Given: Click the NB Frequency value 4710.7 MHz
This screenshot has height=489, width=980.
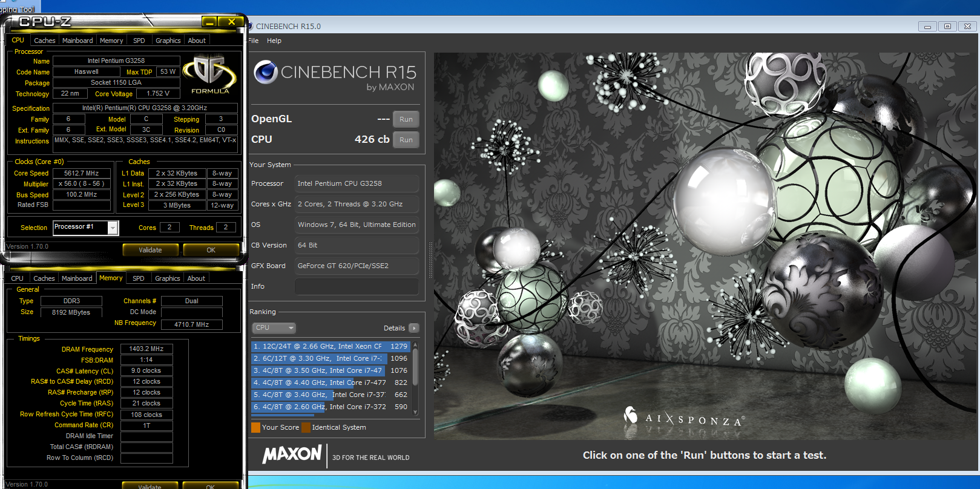Looking at the screenshot, I should pos(192,324).
